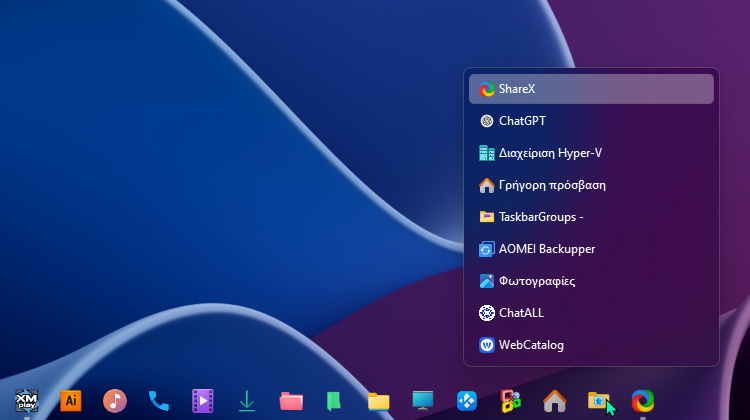Screen dimensions: 750x420
Task: Launch ChatGPT from the group menu
Action: pyautogui.click(x=591, y=121)
